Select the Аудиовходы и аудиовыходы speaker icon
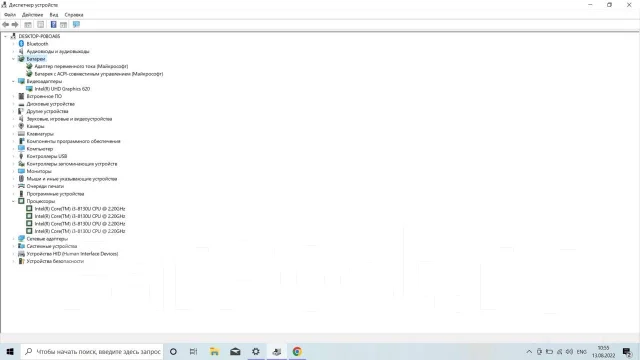Viewport: 640px width, 360px height. (x=21, y=51)
